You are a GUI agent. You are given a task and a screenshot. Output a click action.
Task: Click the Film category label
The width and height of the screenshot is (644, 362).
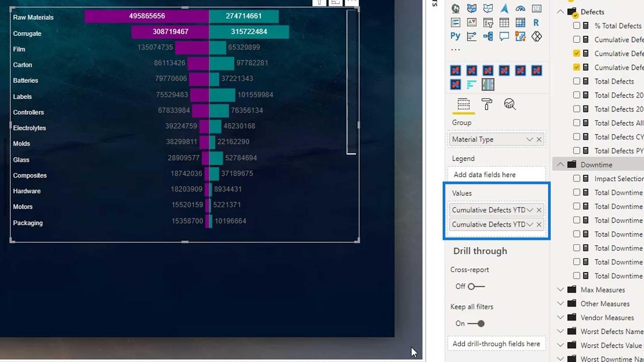(19, 49)
